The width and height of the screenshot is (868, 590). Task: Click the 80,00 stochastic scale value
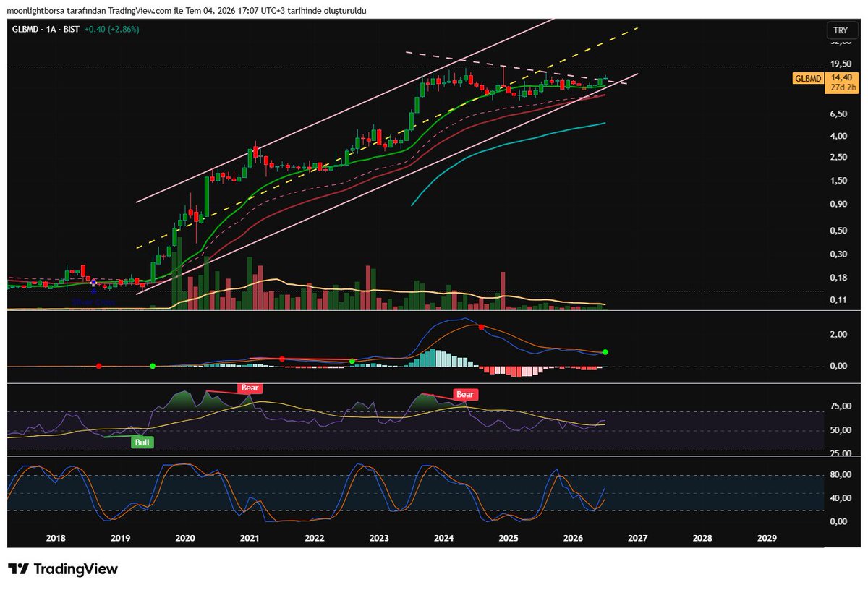point(841,475)
